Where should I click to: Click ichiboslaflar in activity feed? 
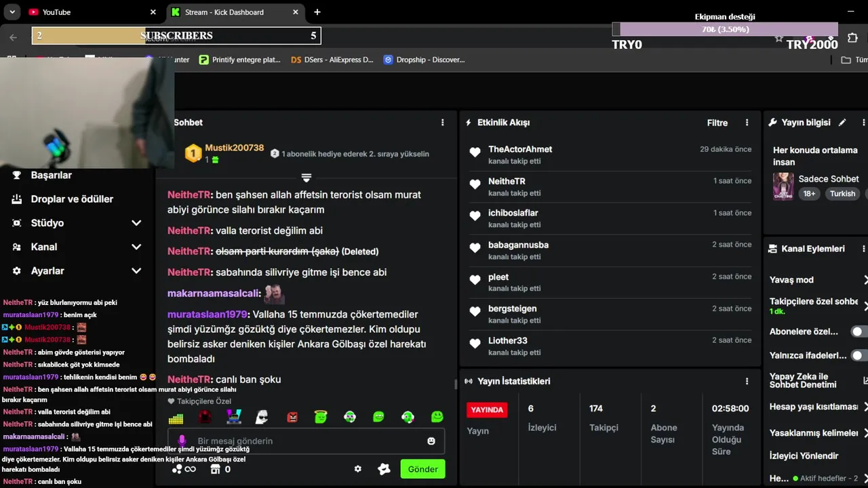coord(513,213)
